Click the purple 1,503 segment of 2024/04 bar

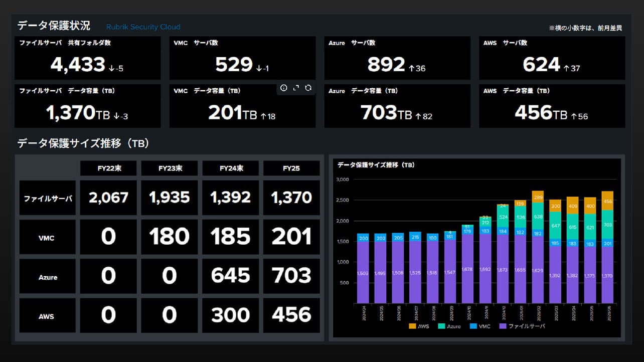363,273
